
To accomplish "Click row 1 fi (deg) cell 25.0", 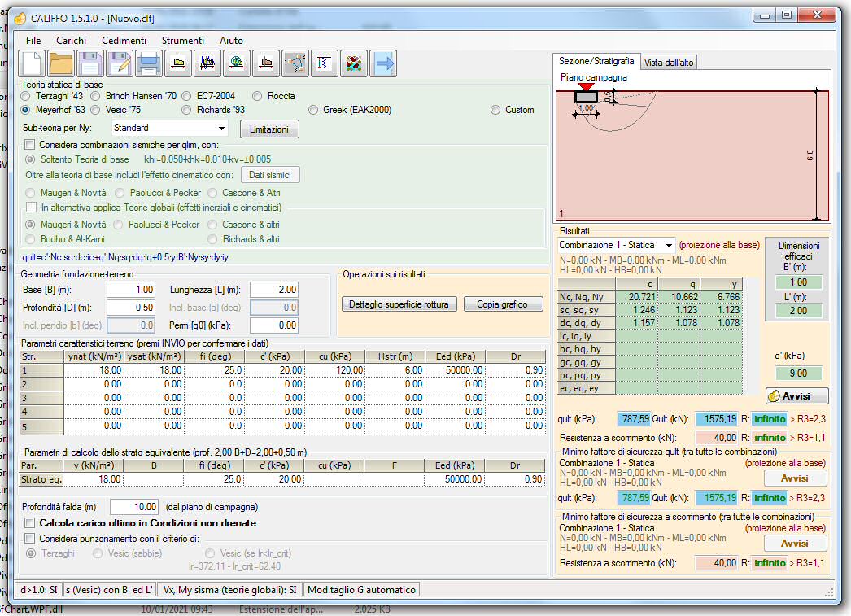I will click(x=214, y=370).
